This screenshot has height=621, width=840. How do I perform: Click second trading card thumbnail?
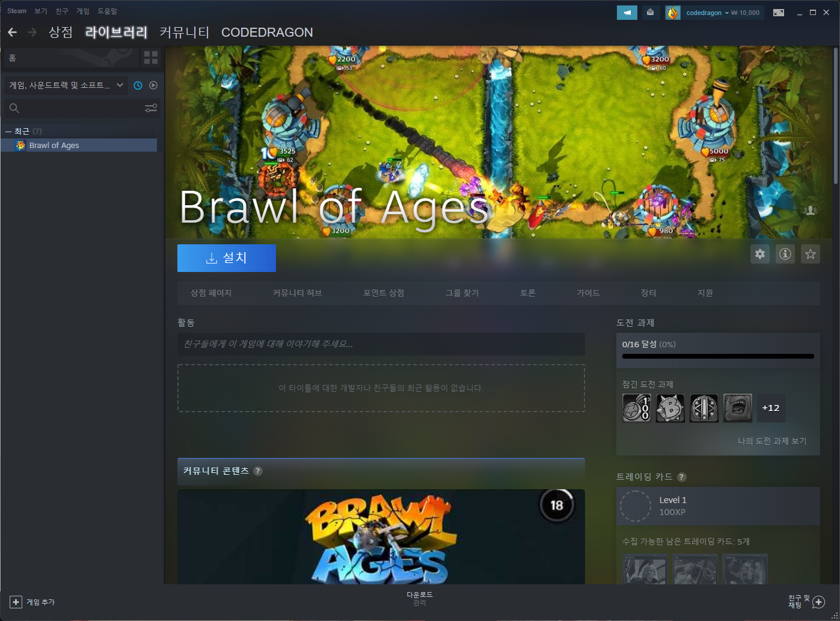695,569
